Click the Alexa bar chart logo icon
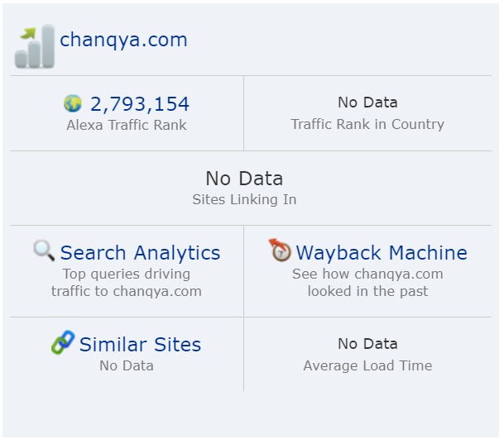 click(x=35, y=46)
